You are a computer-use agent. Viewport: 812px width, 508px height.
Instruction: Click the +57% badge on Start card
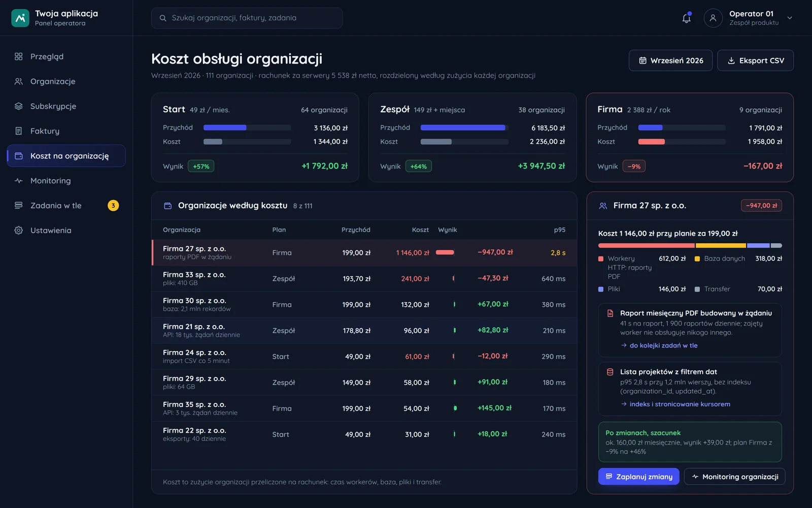tap(201, 166)
